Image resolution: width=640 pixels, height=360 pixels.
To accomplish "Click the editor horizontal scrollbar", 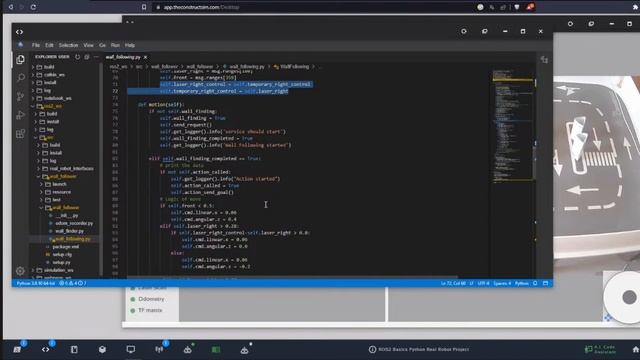I will tap(292, 277).
